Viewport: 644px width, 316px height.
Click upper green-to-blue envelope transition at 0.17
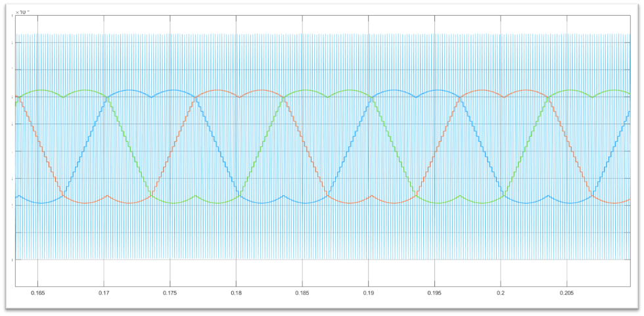108,98
